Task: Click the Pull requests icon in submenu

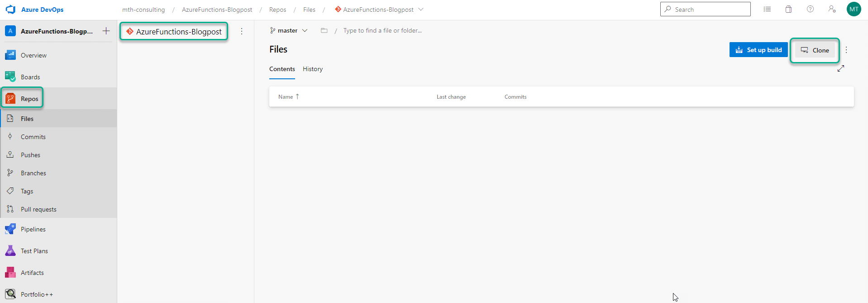Action: [10, 209]
